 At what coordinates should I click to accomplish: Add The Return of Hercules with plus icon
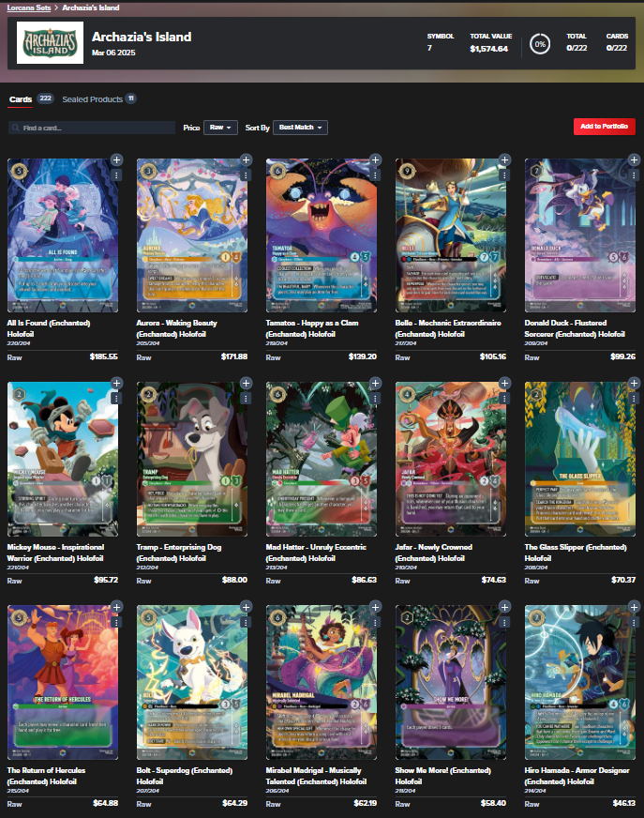(117, 607)
